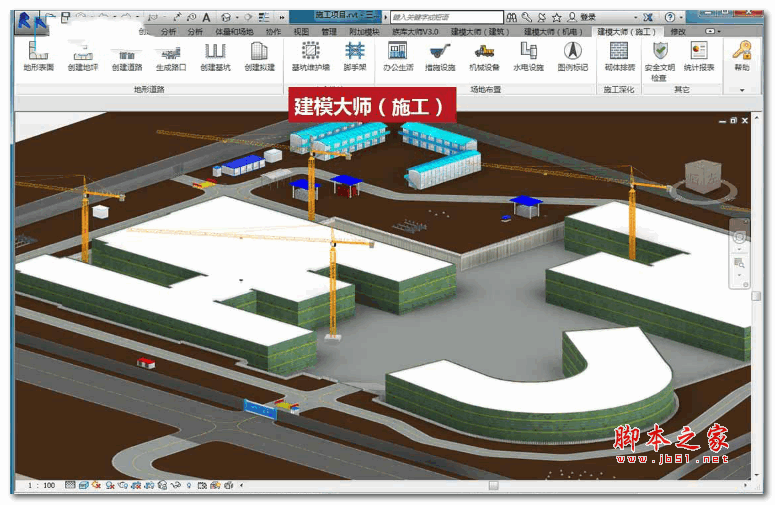
Task: Switch to the 视图 ribbon tab
Action: point(301,32)
